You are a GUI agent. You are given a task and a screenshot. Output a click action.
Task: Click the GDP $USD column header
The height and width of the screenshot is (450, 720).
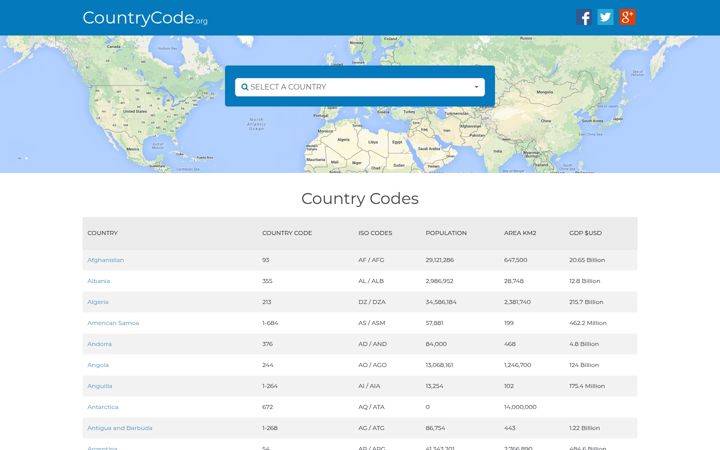pos(585,233)
